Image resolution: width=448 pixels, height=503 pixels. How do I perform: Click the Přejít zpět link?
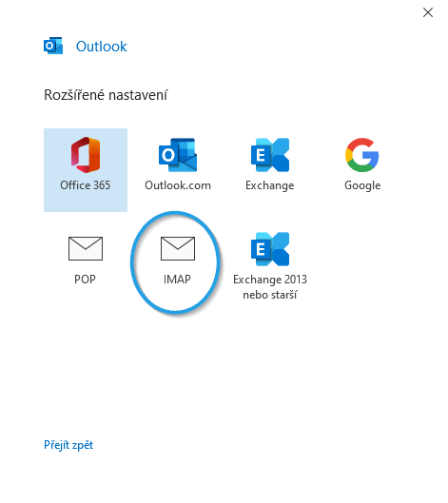[68, 445]
